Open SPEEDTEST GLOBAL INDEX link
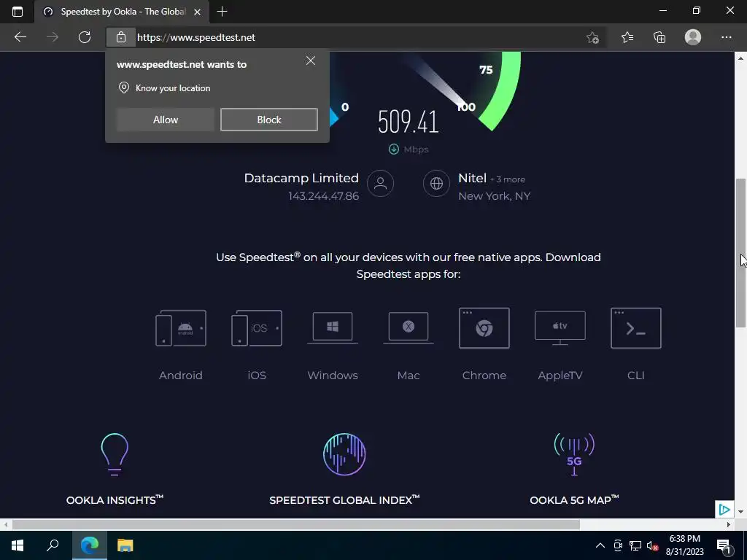Viewport: 747px width, 560px height. (x=344, y=499)
